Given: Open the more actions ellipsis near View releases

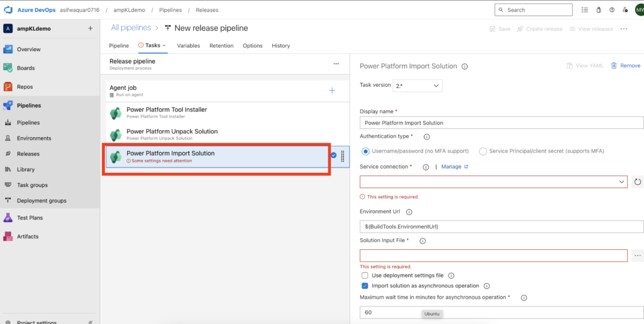Looking at the screenshot, I should (624, 29).
